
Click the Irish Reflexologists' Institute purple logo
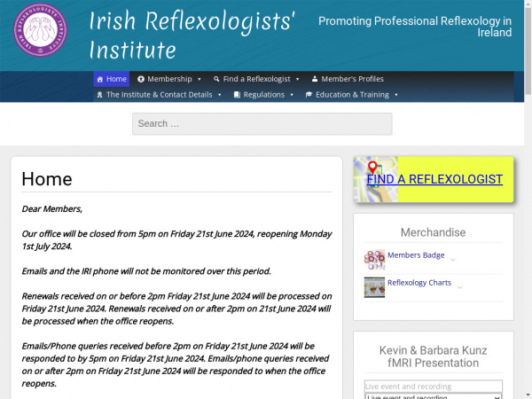[41, 29]
